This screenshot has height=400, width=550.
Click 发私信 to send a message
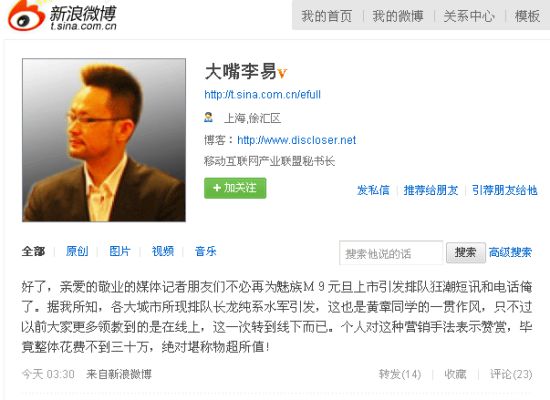pos(373,190)
